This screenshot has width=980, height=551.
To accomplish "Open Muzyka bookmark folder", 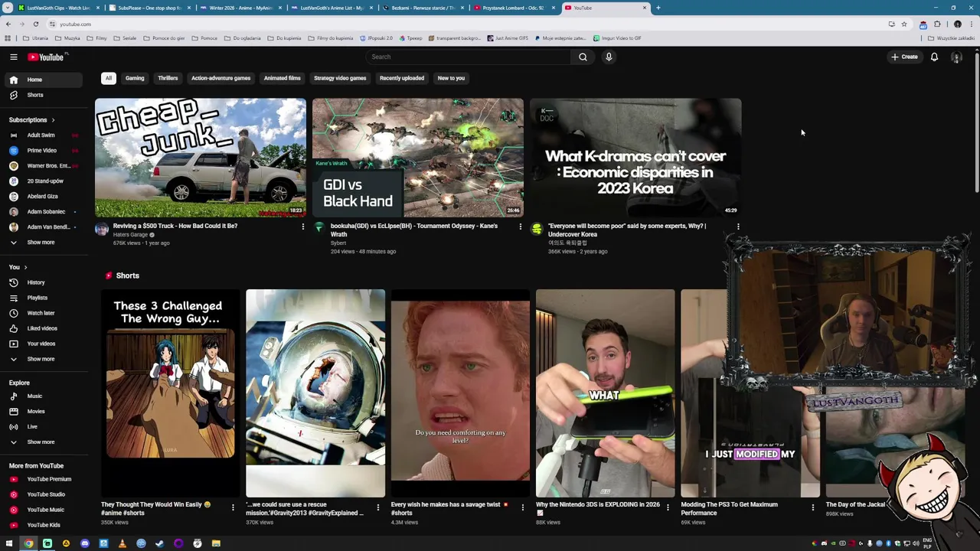I will 67,38.
